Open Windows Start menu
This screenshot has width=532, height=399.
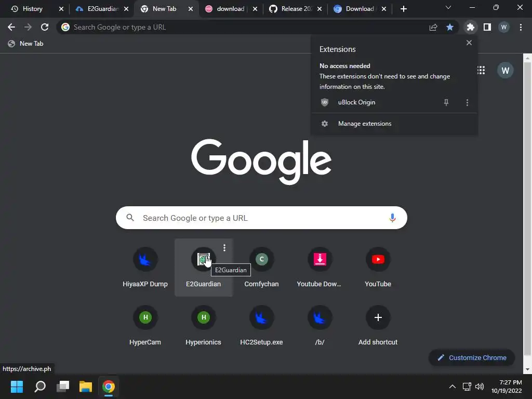(17, 386)
